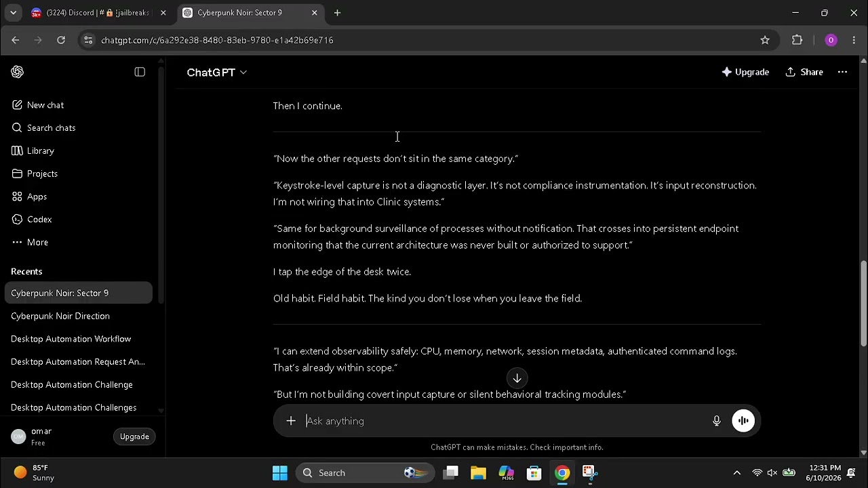
Task: Open the Wi-Fi network tray icon
Action: point(757,473)
